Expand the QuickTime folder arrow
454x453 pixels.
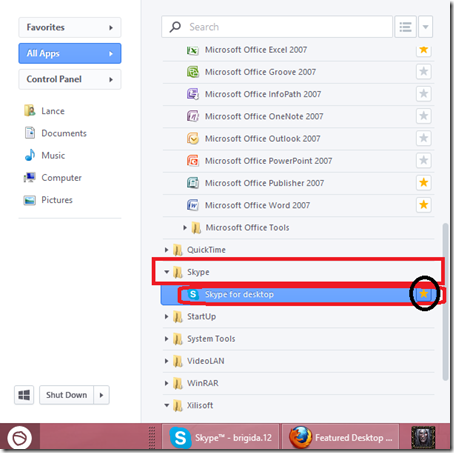166,250
